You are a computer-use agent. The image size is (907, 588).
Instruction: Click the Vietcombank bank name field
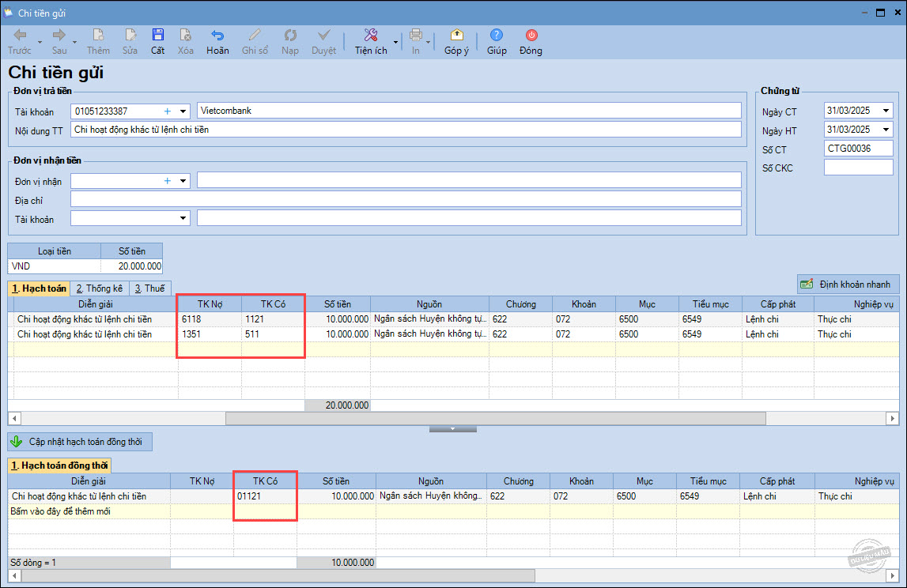tap(469, 111)
